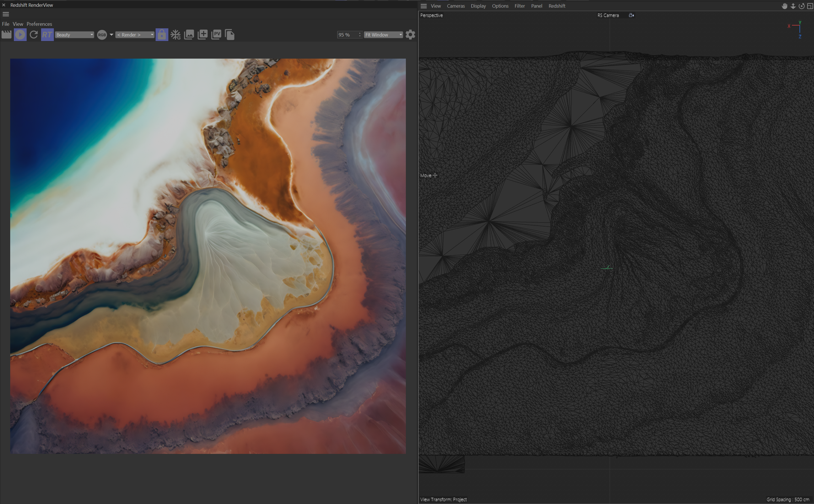Click the RS Camera label in viewport

tap(608, 15)
